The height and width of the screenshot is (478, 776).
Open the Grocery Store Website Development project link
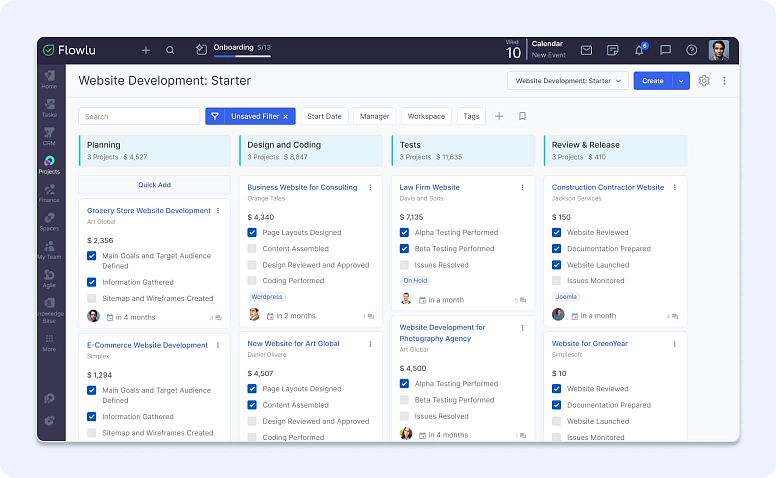pyautogui.click(x=148, y=211)
